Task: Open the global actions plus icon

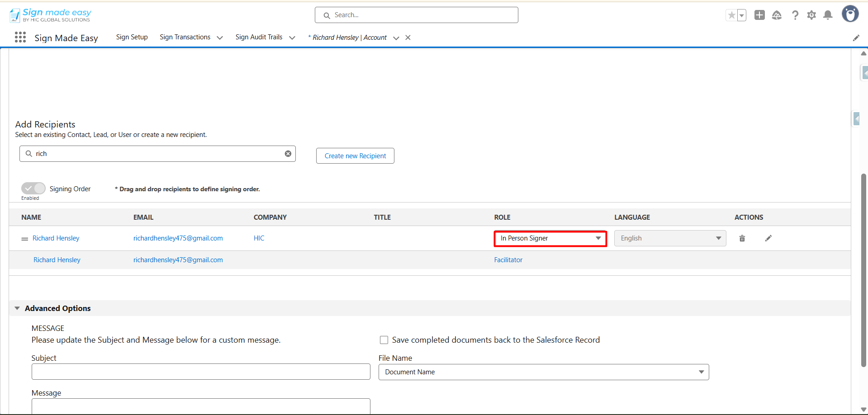Action: [x=759, y=15]
